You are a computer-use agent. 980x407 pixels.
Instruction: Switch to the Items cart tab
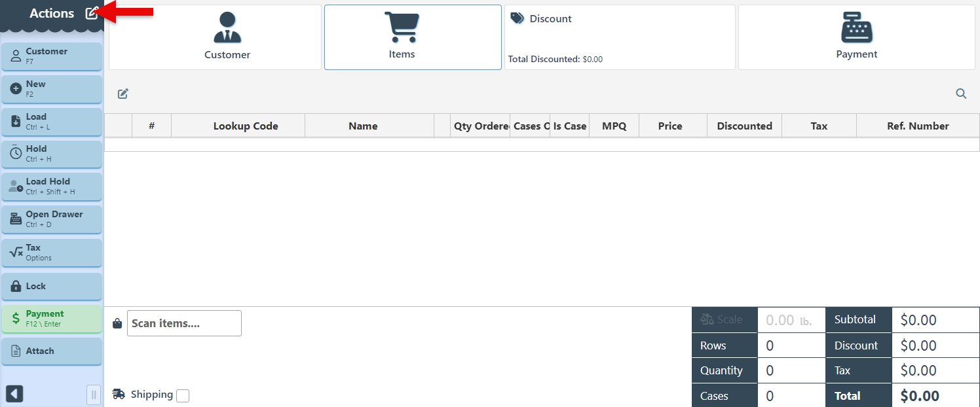click(413, 37)
